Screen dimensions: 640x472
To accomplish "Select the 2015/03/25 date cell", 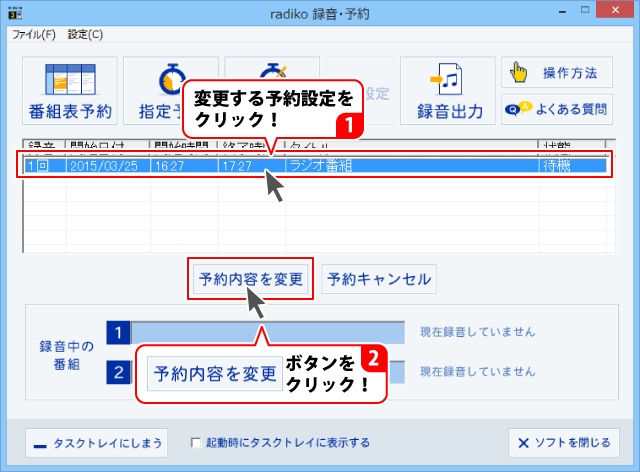I will 108,166.
